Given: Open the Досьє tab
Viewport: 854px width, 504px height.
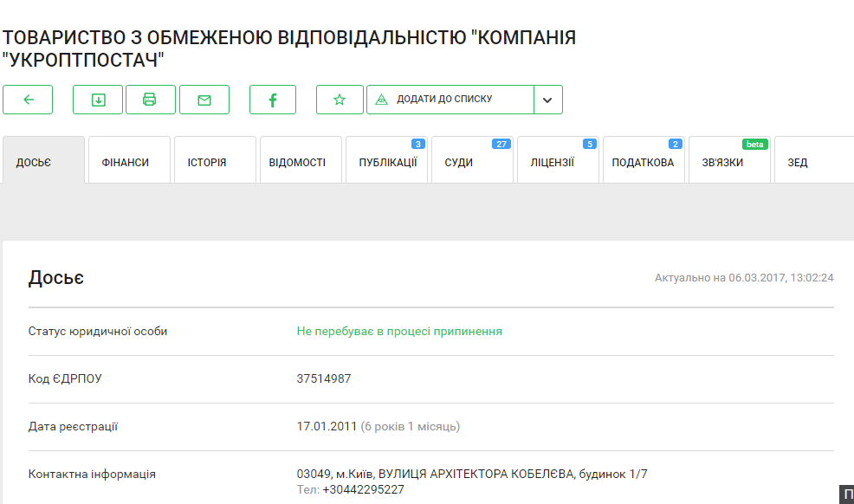Looking at the screenshot, I should (43, 162).
